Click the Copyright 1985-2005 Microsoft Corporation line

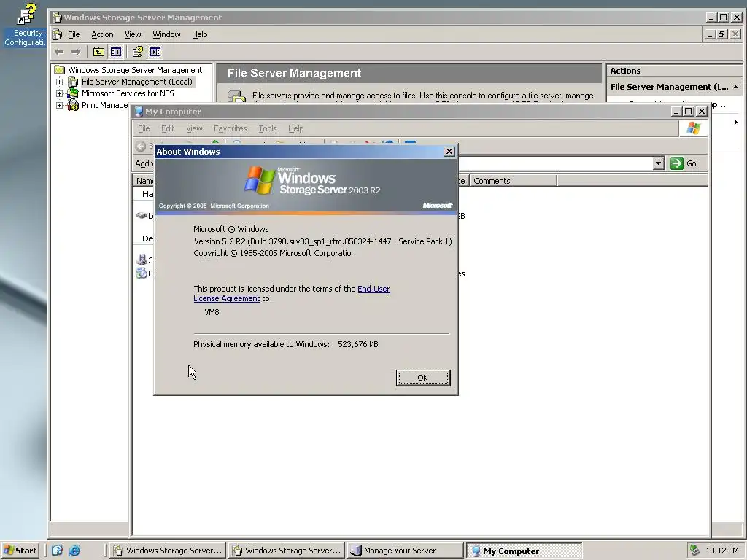point(274,253)
